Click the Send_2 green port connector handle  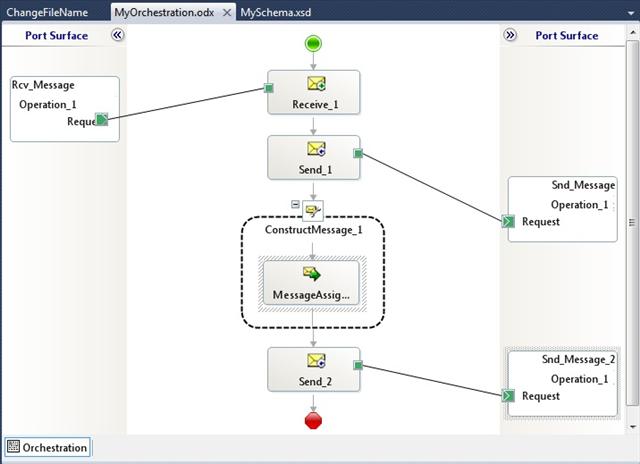coord(358,365)
